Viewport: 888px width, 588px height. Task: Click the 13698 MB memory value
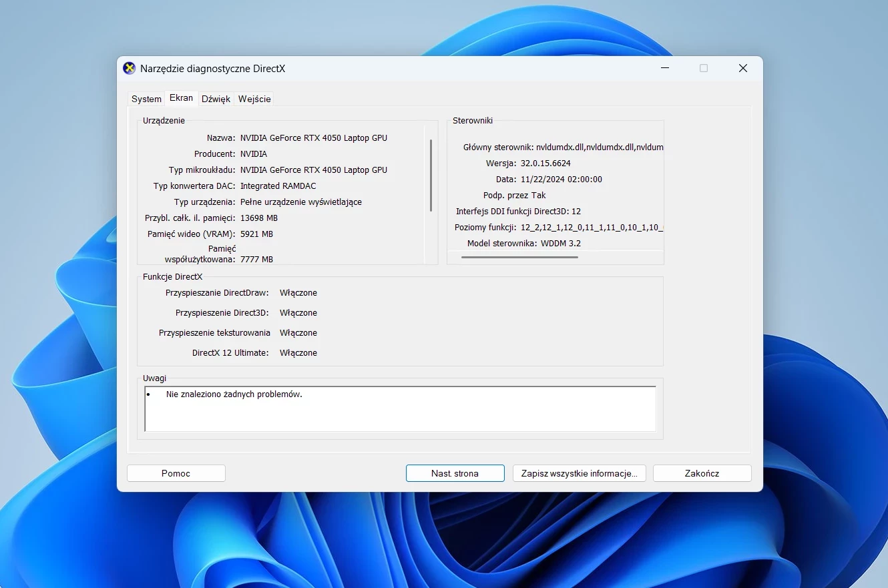(x=259, y=218)
